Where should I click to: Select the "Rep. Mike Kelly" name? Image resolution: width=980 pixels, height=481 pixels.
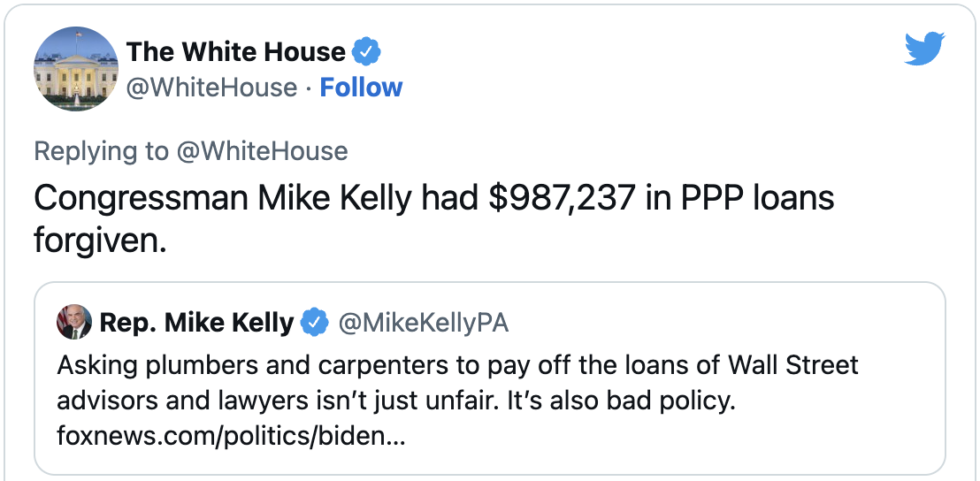(196, 323)
